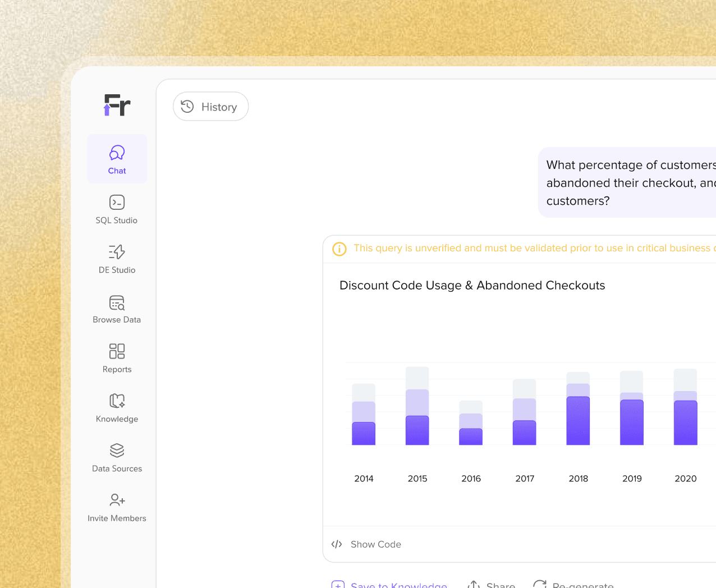Click the unverified query warning info icon
This screenshot has height=588, width=716.
339,249
